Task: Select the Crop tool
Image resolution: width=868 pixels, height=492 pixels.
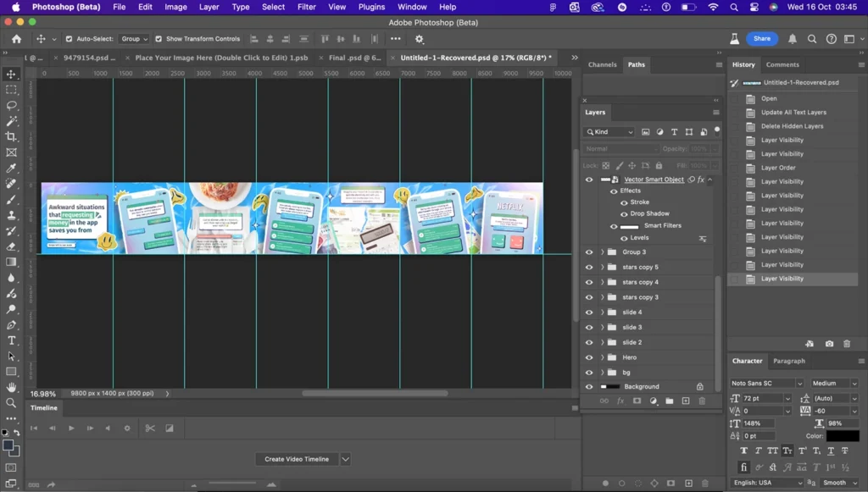Action: pyautogui.click(x=11, y=136)
